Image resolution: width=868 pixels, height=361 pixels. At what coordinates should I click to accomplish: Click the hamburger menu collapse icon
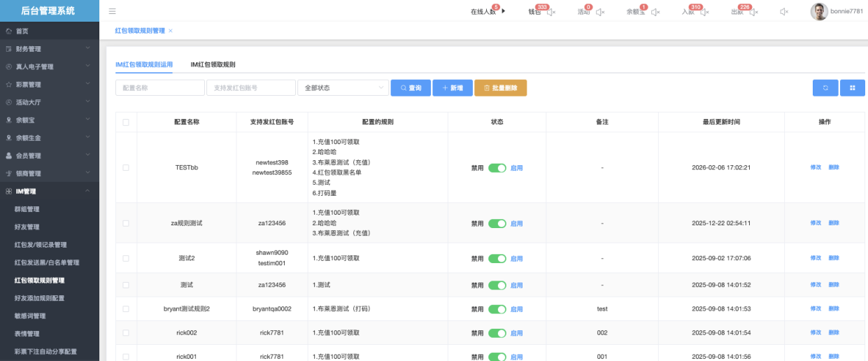(113, 11)
